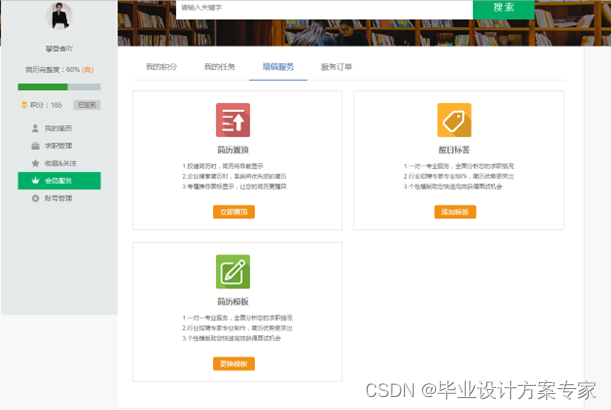Click the orange (良) rating label

pos(88,70)
